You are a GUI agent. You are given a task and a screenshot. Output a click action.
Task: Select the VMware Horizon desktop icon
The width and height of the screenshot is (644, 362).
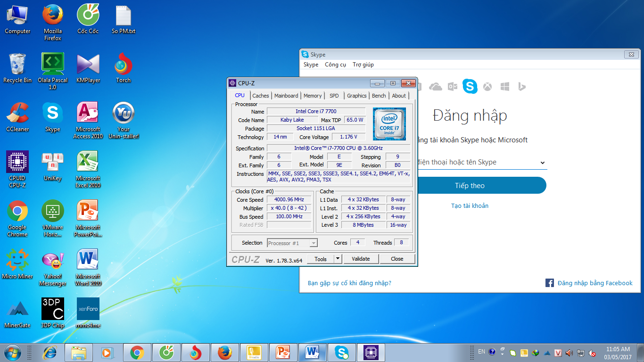tap(53, 218)
